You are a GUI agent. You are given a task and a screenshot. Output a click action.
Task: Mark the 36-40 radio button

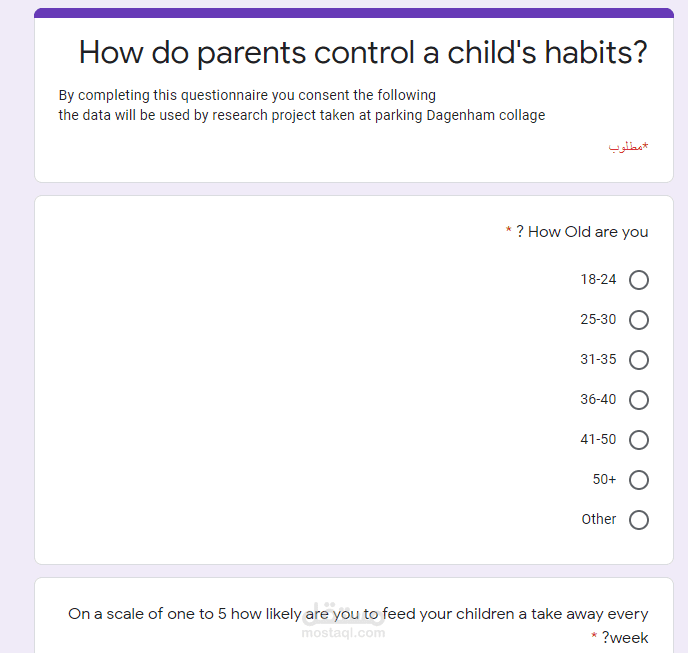pyautogui.click(x=639, y=400)
